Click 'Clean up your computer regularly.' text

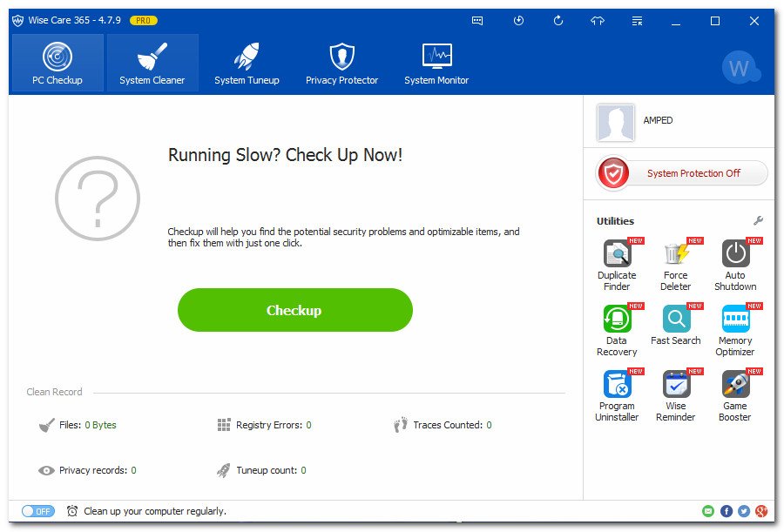[x=155, y=511]
